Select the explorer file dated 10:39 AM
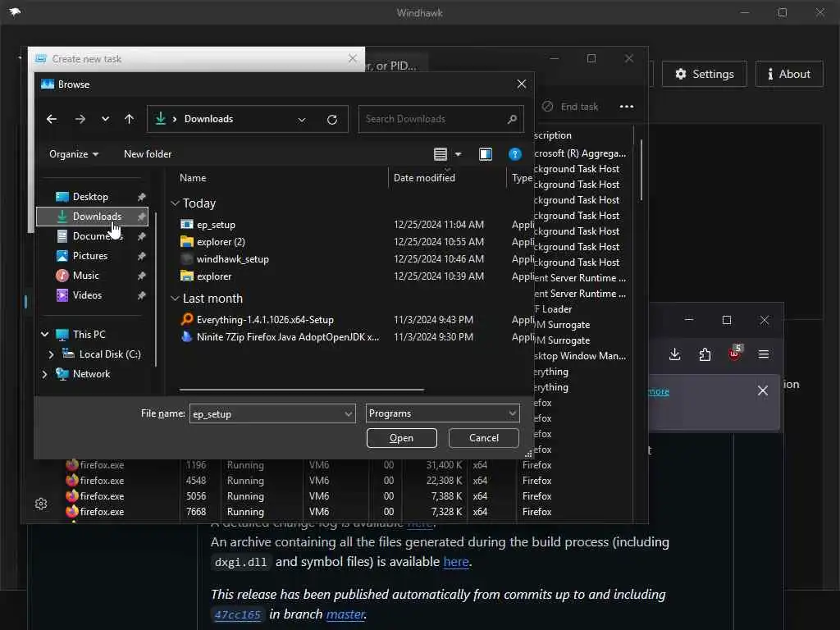Image resolution: width=840 pixels, height=630 pixels. [214, 276]
